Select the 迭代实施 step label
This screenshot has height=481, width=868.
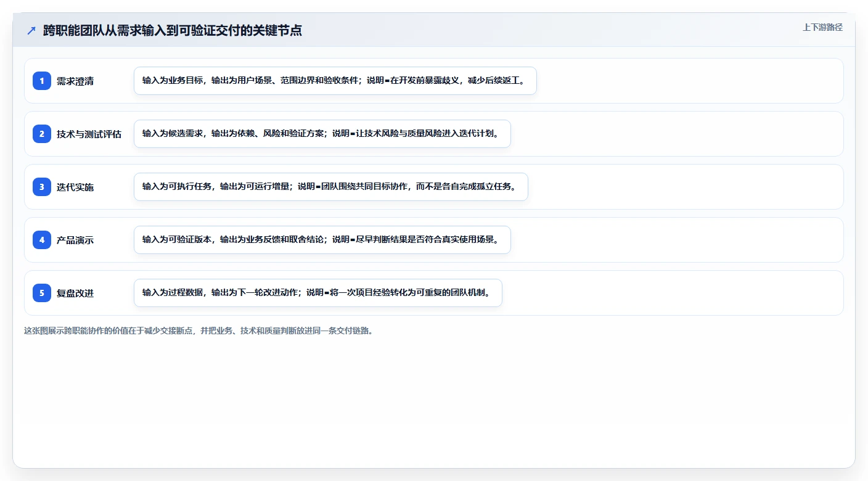point(75,187)
